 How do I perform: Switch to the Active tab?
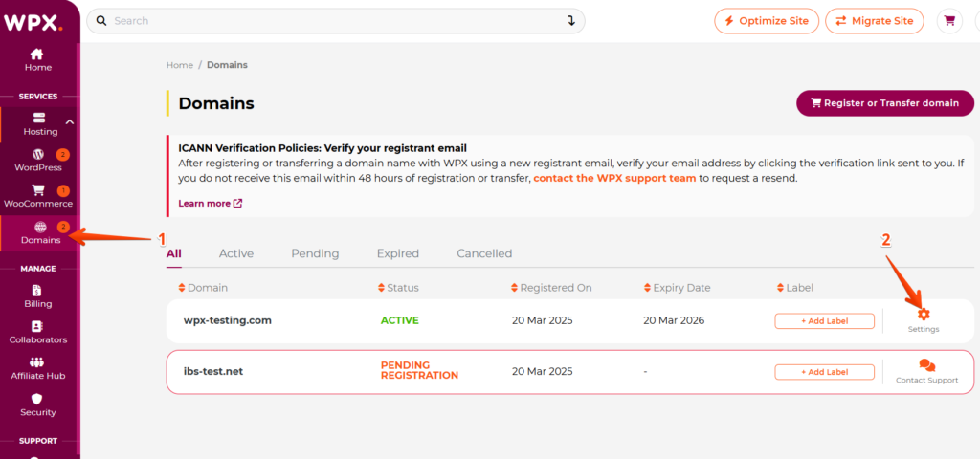point(236,253)
